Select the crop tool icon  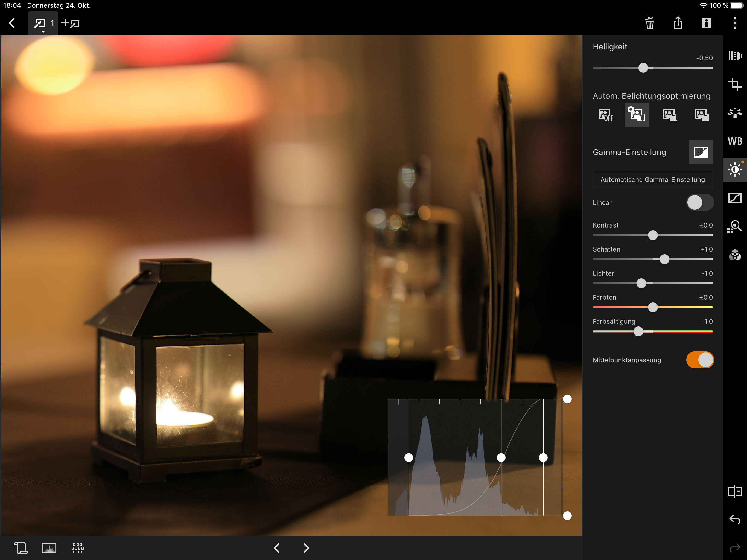(x=734, y=84)
